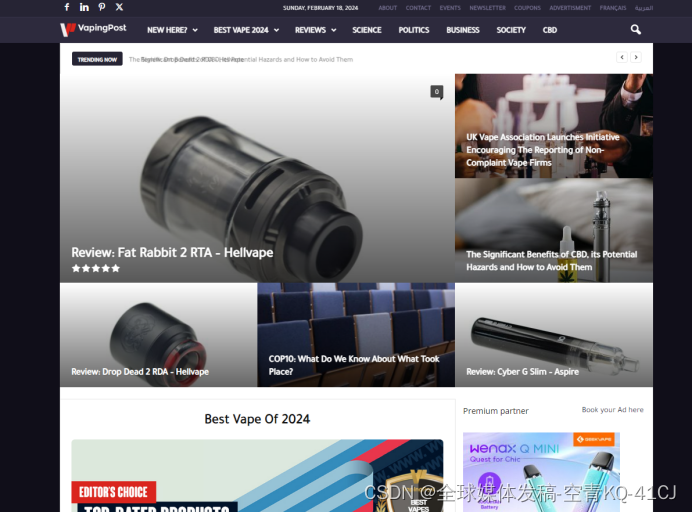
Task: Visit the NEWSLETTER link in top bar
Action: [x=487, y=8]
